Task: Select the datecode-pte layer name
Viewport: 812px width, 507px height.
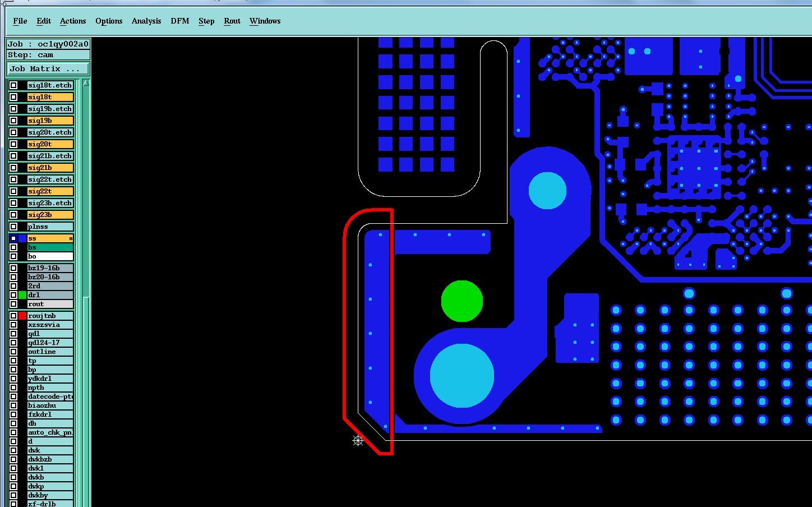Action: 50,397
